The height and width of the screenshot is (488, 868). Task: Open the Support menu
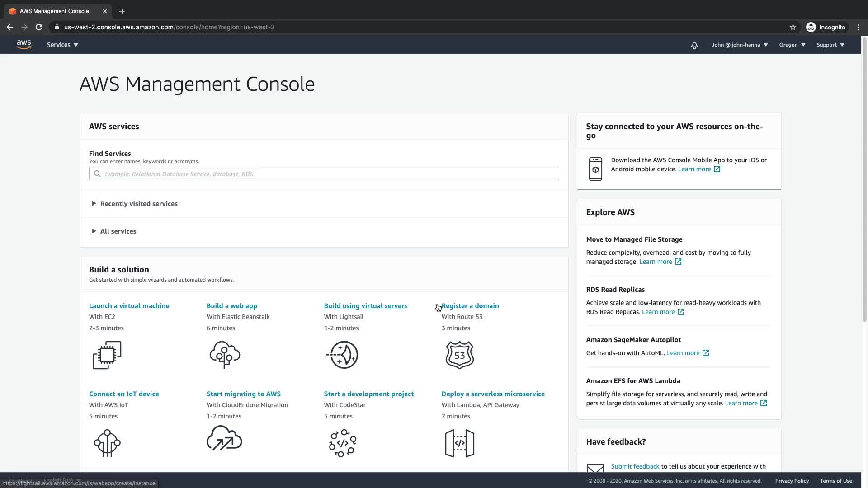[830, 45]
